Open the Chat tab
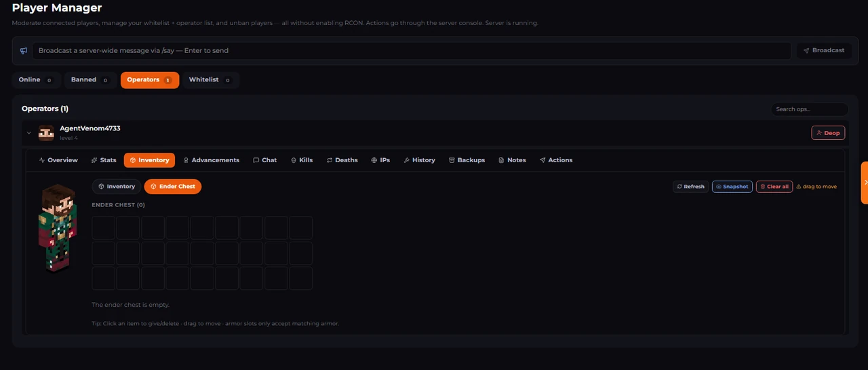This screenshot has width=868, height=370. coord(265,160)
